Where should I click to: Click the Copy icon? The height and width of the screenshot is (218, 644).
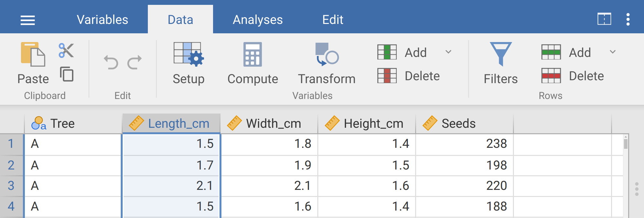coord(67,74)
